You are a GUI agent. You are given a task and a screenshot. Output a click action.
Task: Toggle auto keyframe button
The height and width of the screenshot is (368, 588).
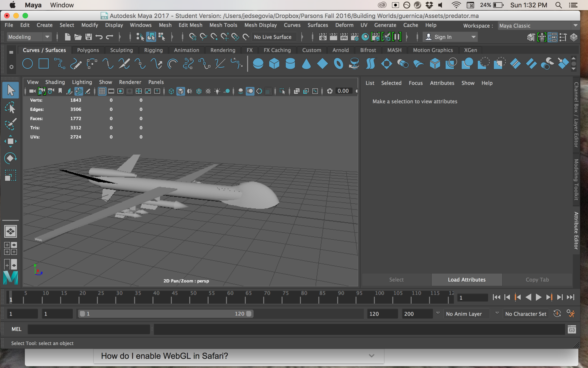[x=557, y=314]
